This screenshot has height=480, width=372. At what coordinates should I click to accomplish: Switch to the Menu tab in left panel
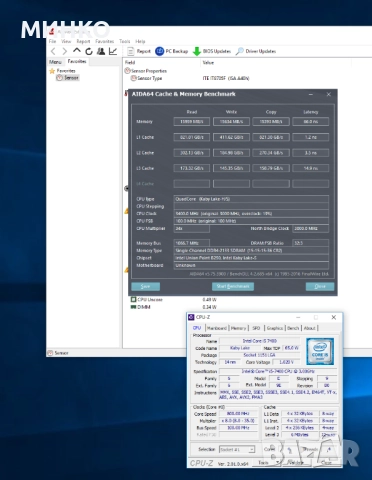pyautogui.click(x=55, y=62)
